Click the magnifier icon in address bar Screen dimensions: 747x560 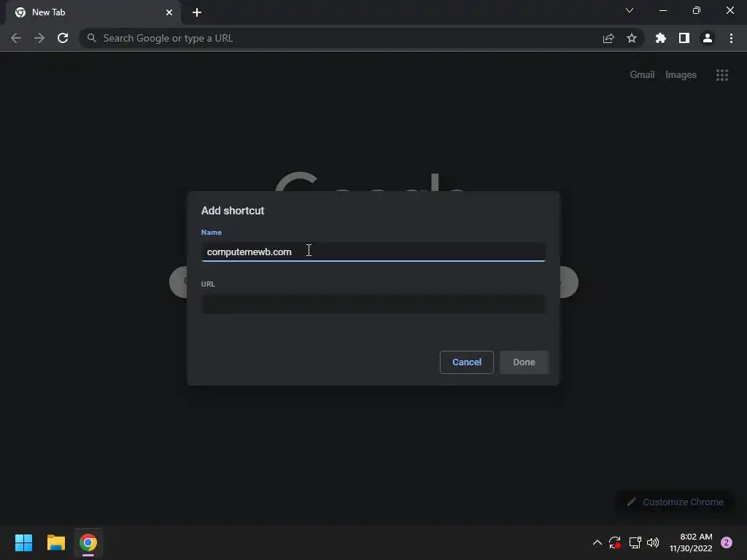(x=91, y=38)
